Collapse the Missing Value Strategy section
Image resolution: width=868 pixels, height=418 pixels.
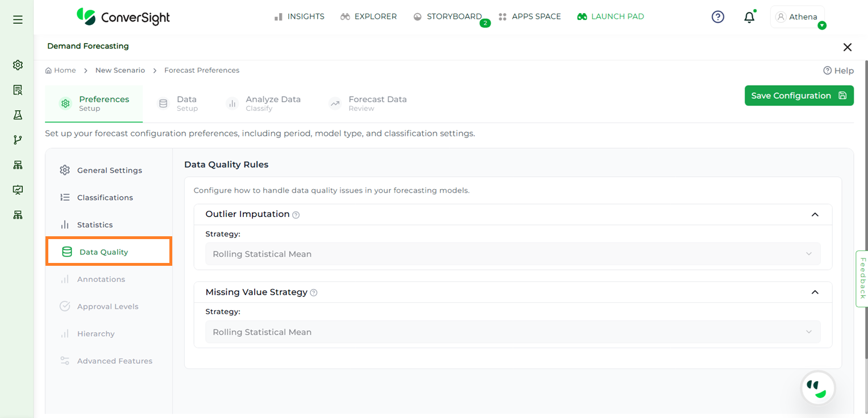click(815, 292)
